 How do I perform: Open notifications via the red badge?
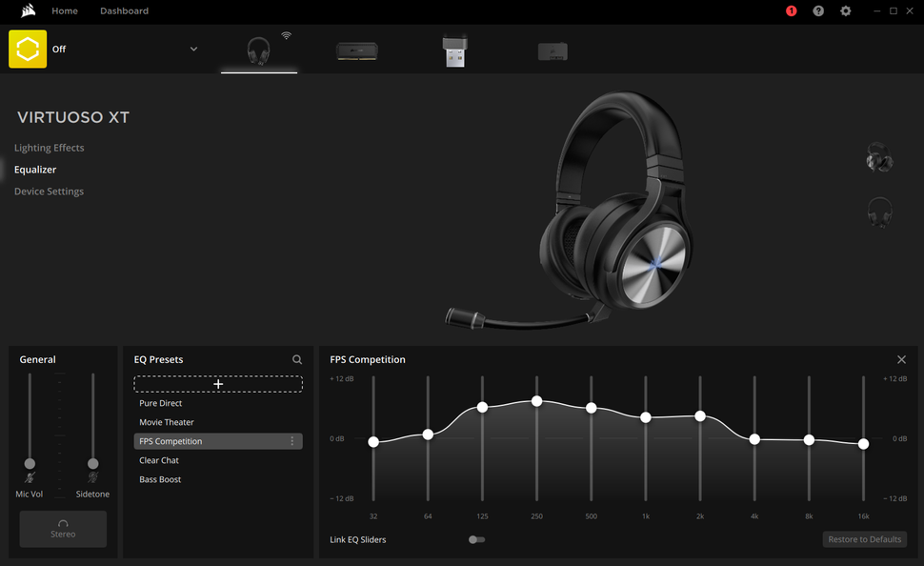790,11
